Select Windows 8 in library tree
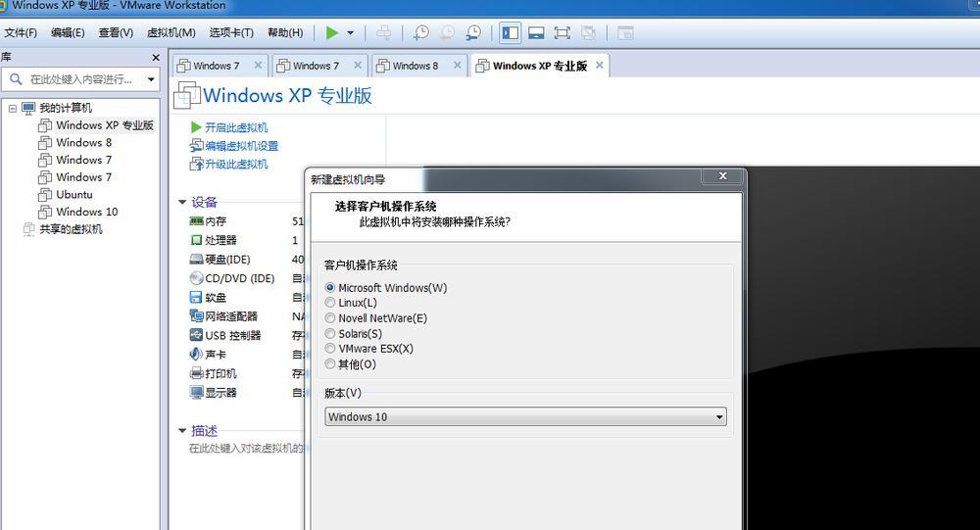This screenshot has height=530, width=980. click(75, 142)
